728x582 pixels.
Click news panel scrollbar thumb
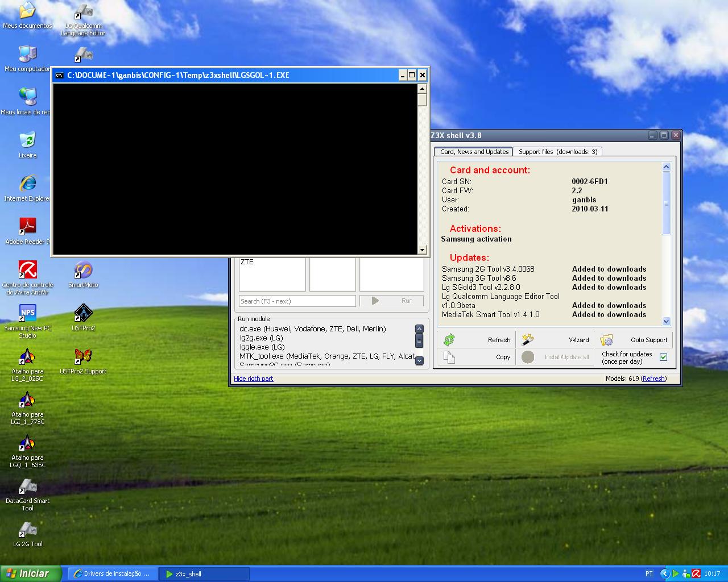[x=667, y=203]
